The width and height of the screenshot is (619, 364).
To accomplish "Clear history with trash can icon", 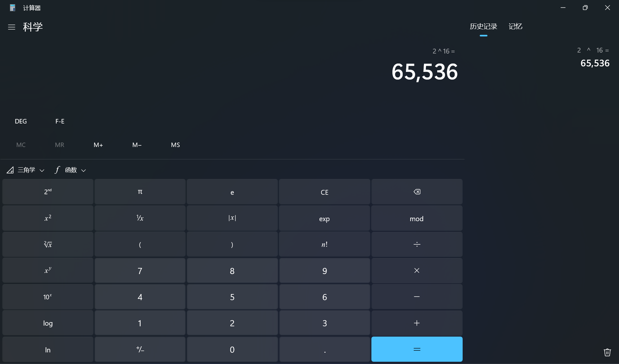I will 607,352.
